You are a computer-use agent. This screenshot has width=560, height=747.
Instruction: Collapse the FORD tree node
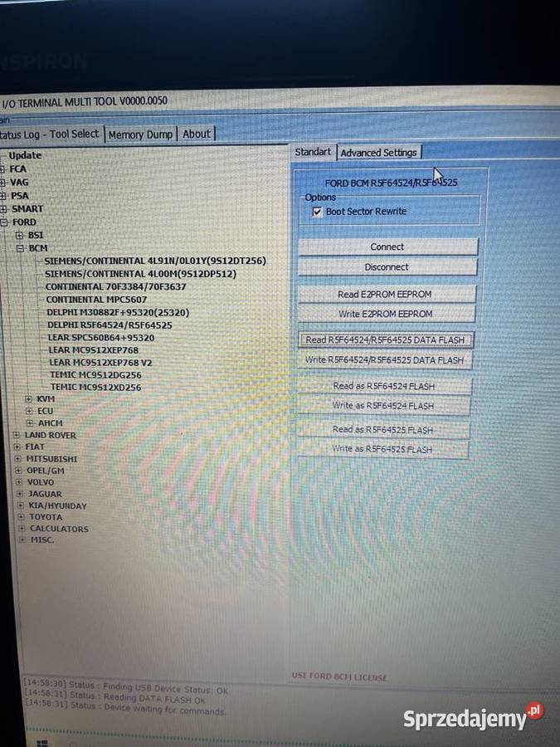(4, 222)
